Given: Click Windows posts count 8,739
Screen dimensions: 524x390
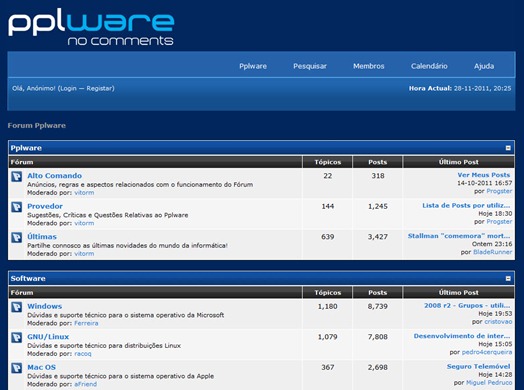Looking at the screenshot, I should 378,306.
